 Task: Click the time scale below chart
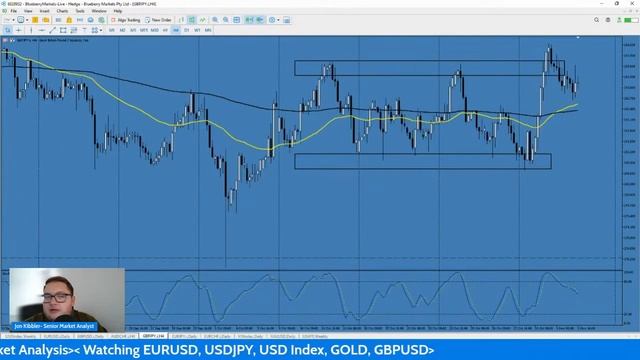pyautogui.click(x=312, y=328)
